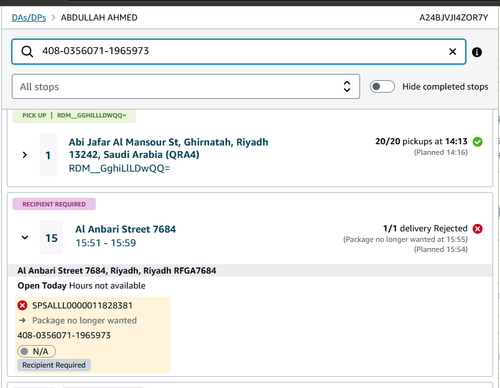Clear the search field with X
The height and width of the screenshot is (388, 500).
(452, 52)
